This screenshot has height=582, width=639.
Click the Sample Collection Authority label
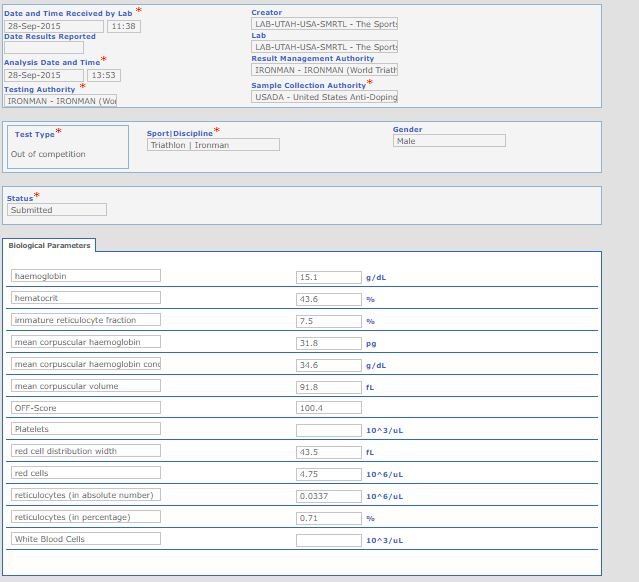[308, 86]
